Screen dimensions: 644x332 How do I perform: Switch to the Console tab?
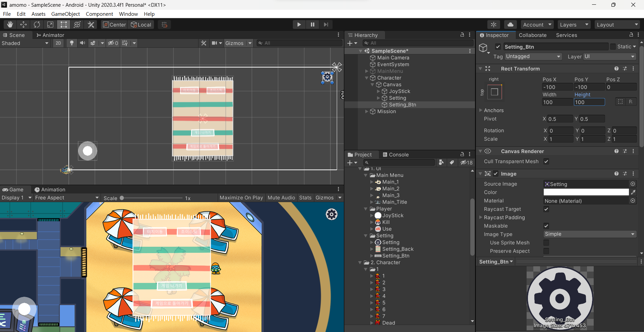pyautogui.click(x=395, y=154)
